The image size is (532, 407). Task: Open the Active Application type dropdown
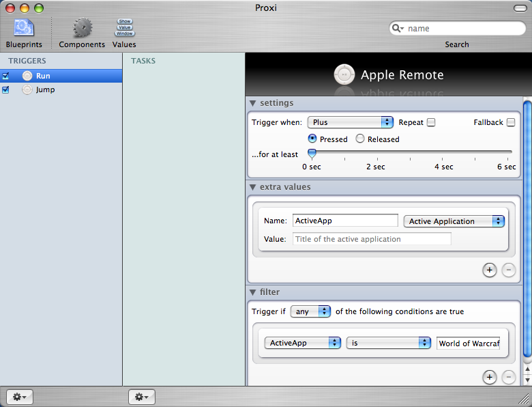click(x=454, y=221)
